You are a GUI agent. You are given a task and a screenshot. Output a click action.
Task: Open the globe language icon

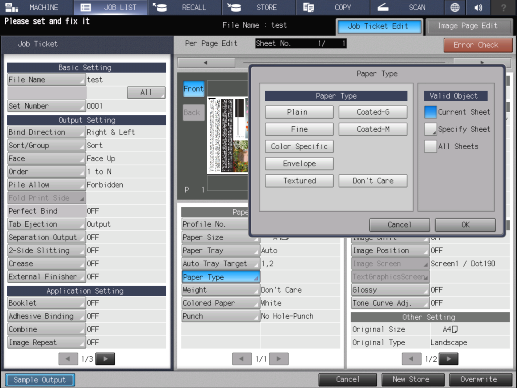(x=455, y=7)
